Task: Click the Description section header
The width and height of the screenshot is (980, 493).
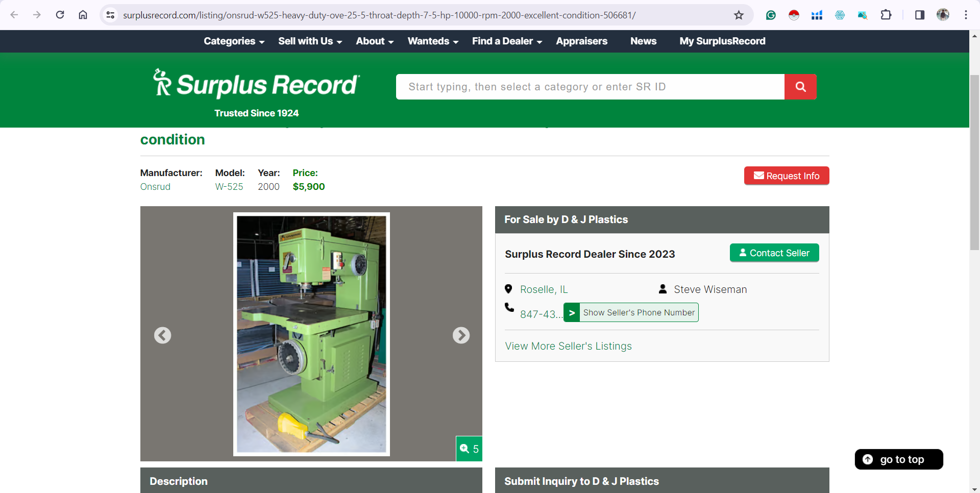Action: tap(311, 480)
